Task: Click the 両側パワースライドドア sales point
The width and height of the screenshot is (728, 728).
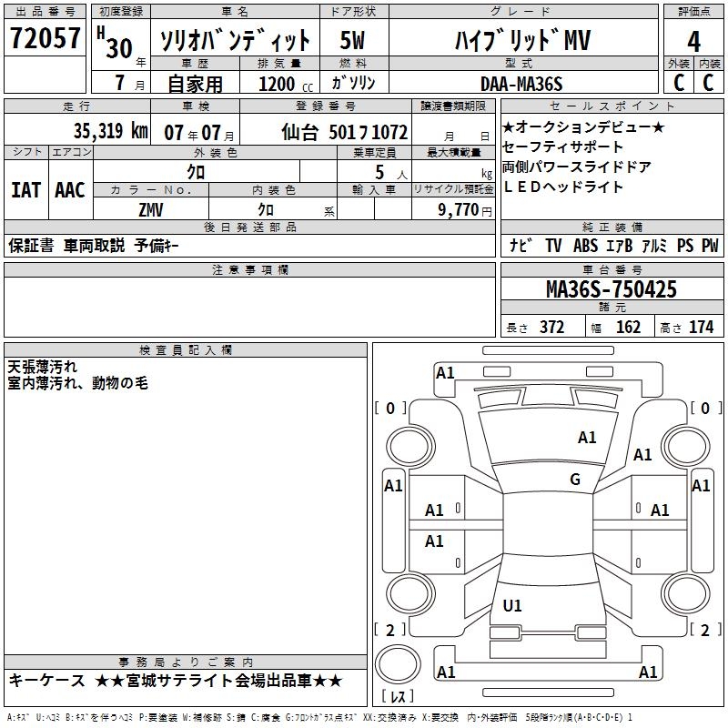Action: click(577, 167)
